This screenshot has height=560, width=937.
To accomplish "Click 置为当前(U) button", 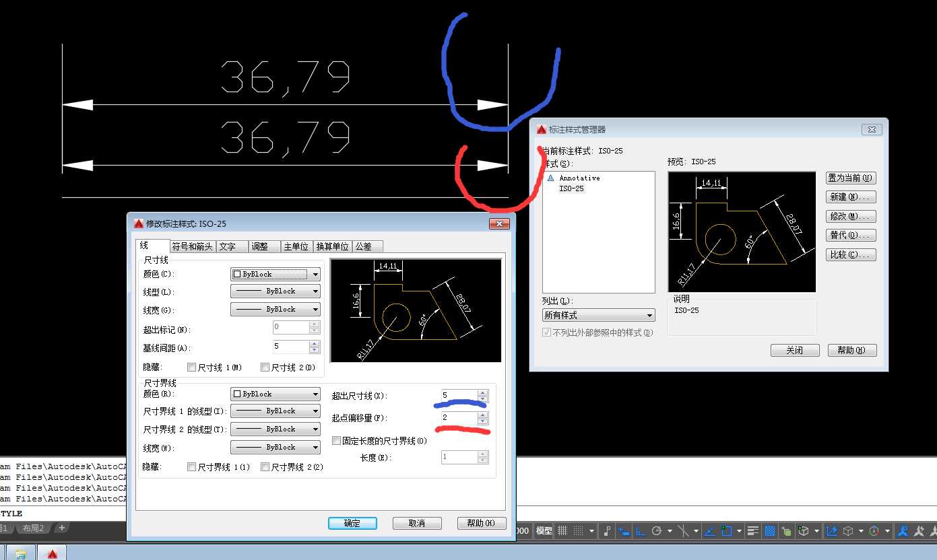I will (851, 178).
